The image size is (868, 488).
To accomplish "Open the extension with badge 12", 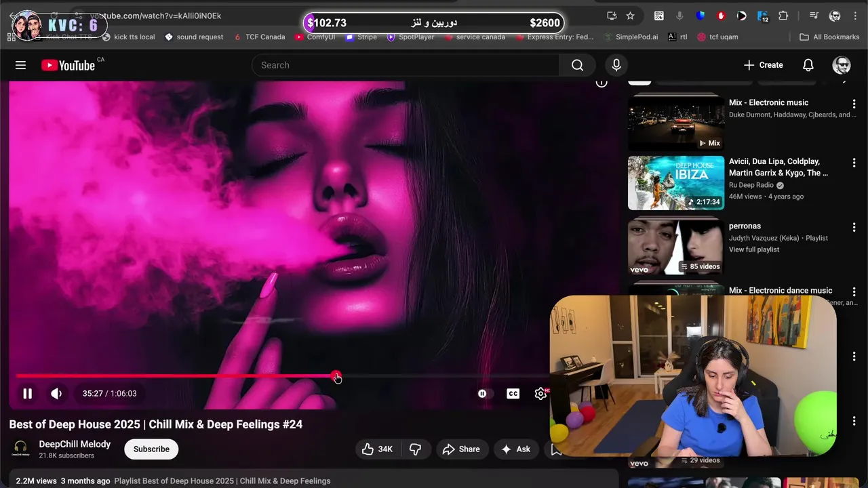I will [x=763, y=16].
